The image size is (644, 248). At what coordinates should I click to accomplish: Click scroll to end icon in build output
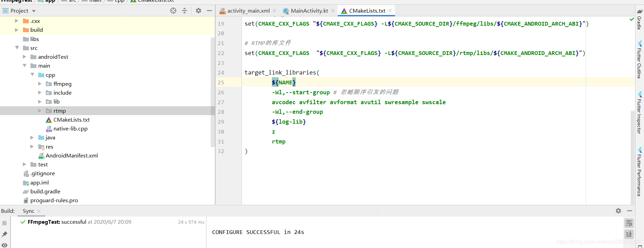(629, 234)
